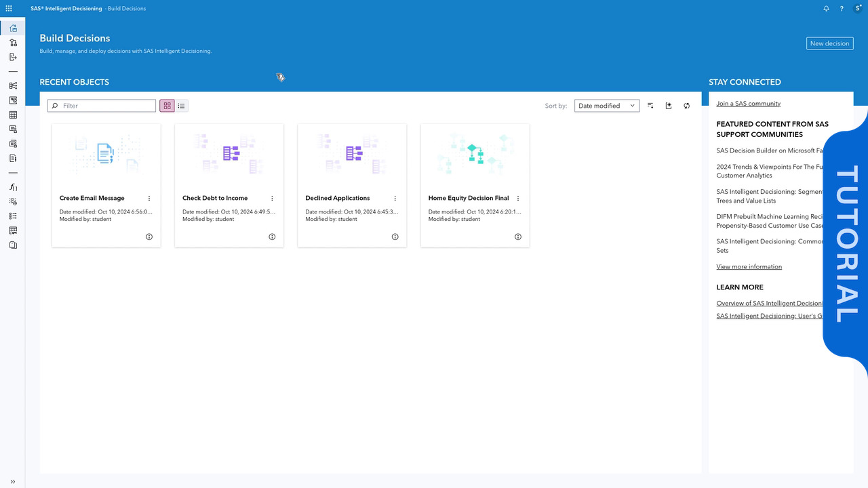The height and width of the screenshot is (488, 868).
Task: Open the notifications bell
Action: click(x=826, y=9)
